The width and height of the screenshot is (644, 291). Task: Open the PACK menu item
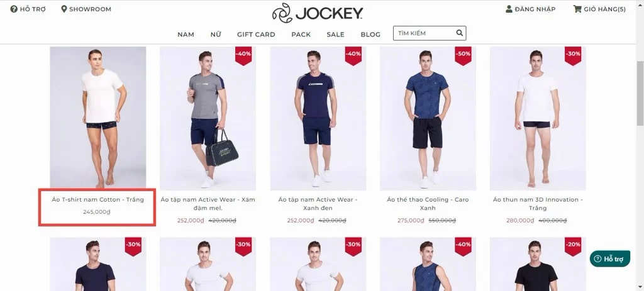click(x=301, y=35)
